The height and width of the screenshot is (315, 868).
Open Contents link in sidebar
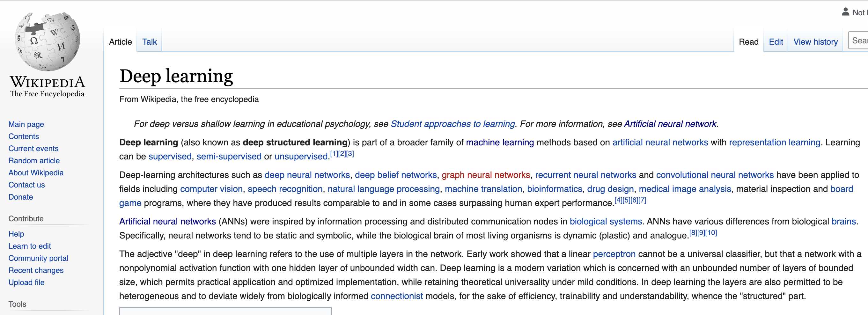(x=24, y=136)
